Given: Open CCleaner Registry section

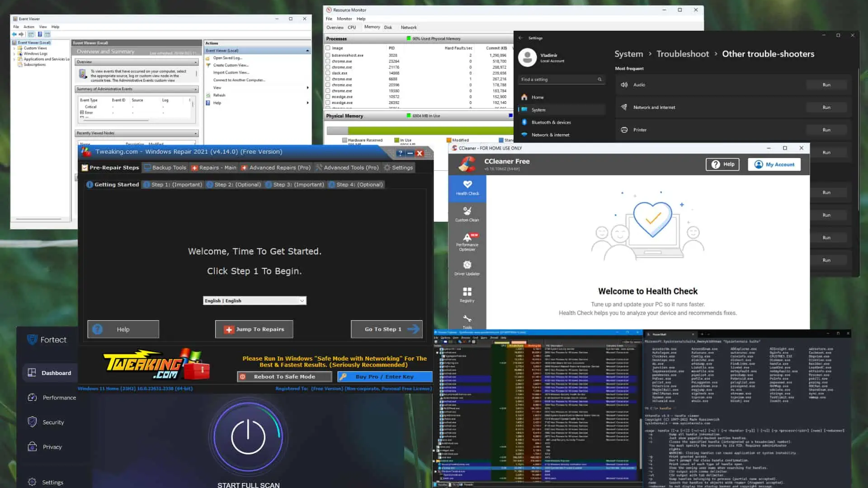Looking at the screenshot, I should [x=467, y=295].
